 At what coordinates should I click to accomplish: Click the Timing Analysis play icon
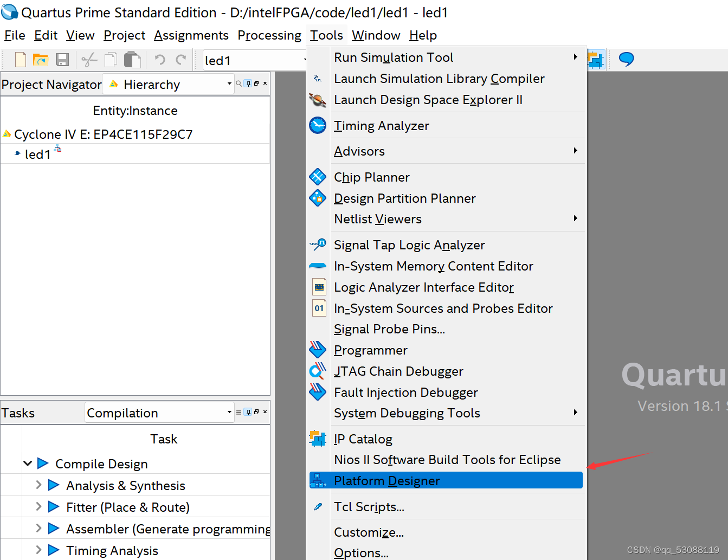[x=54, y=550]
